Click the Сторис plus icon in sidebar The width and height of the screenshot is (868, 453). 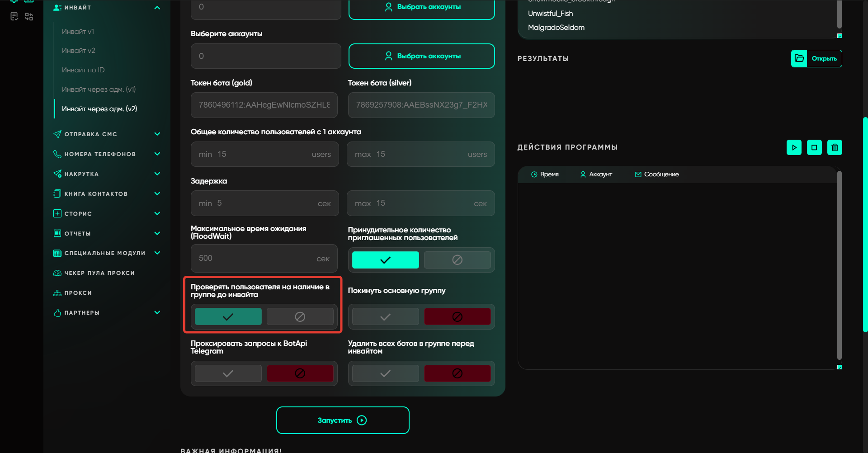tap(57, 213)
